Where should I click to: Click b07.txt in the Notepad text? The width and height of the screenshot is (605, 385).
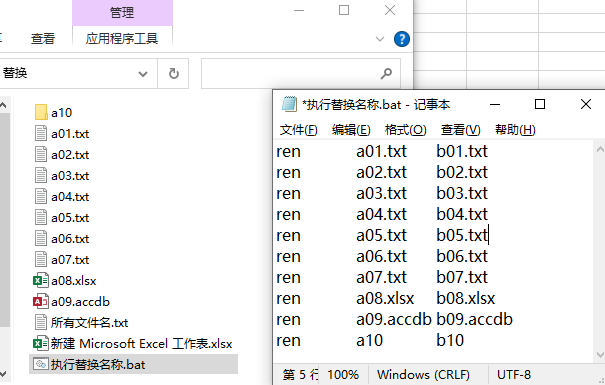462,277
